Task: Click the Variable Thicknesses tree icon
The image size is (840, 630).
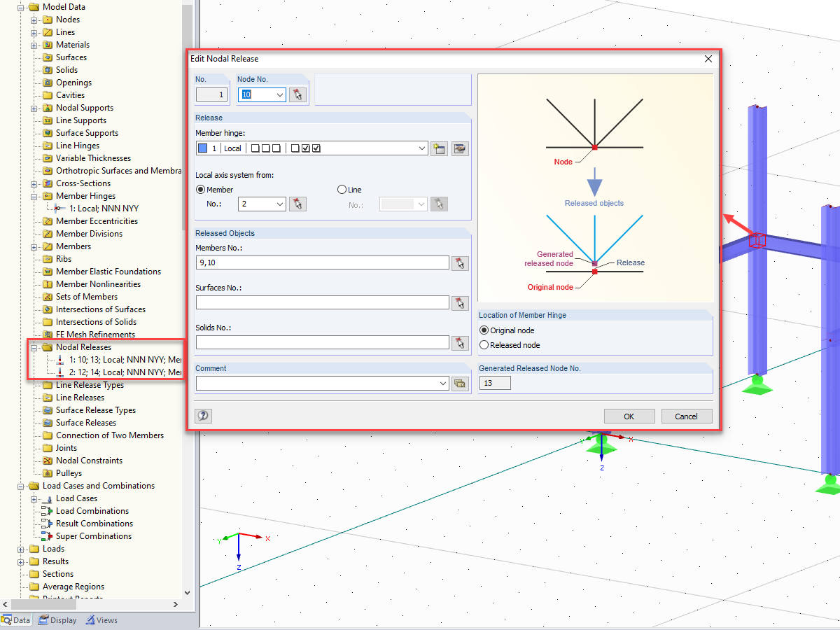Action: [x=48, y=158]
